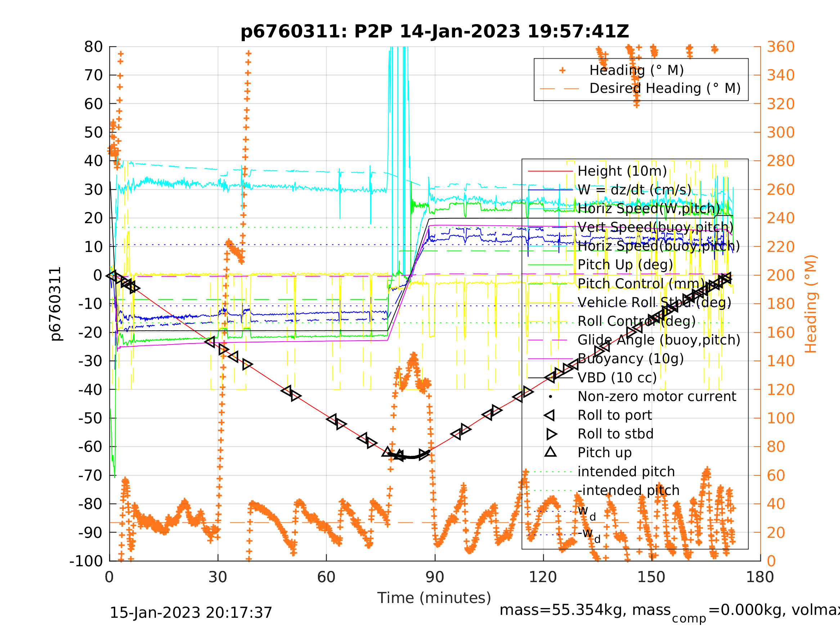Click the 'W = dz/dt (cm/s)' legend label

[634, 190]
